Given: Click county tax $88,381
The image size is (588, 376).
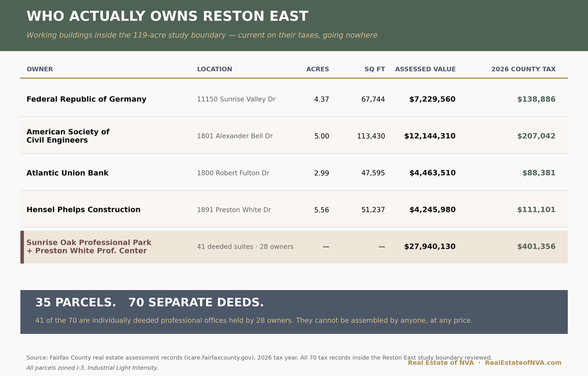Looking at the screenshot, I should (539, 173).
